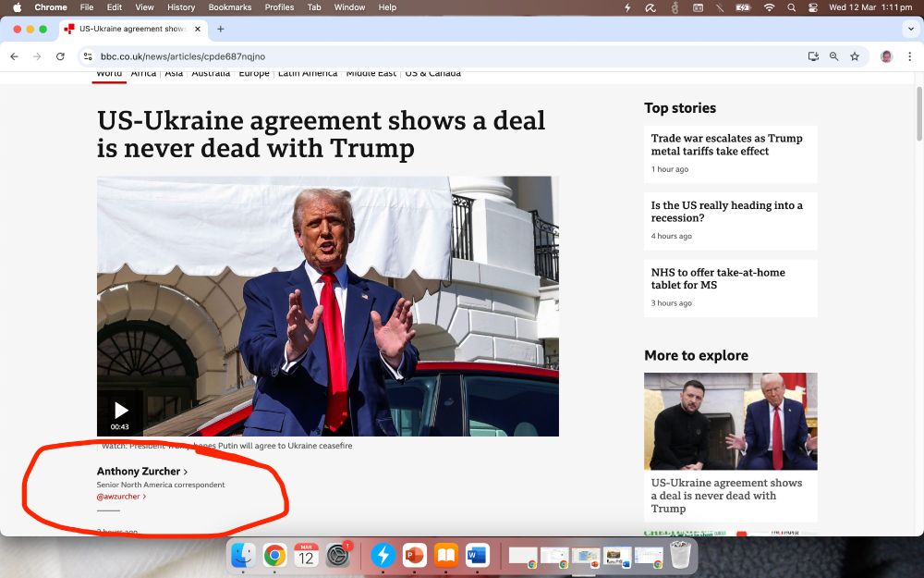Click '1 hour ago' timestamp text
924x578 pixels.
coord(669,169)
